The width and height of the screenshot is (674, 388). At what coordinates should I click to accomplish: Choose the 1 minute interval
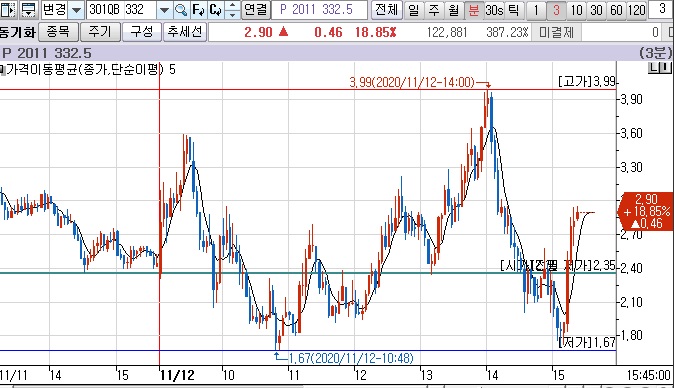click(536, 10)
